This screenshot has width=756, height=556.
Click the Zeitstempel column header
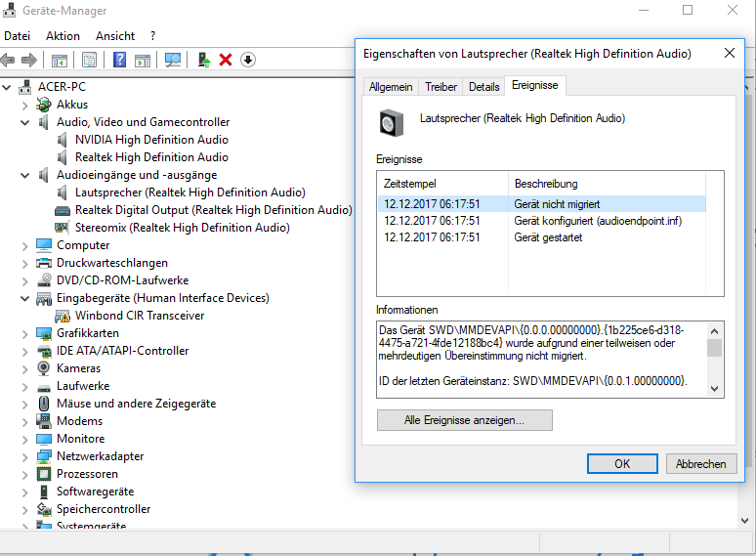(442, 184)
